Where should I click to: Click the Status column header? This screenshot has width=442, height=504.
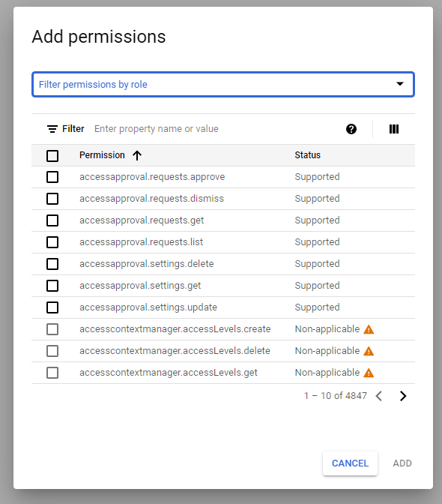click(x=307, y=155)
